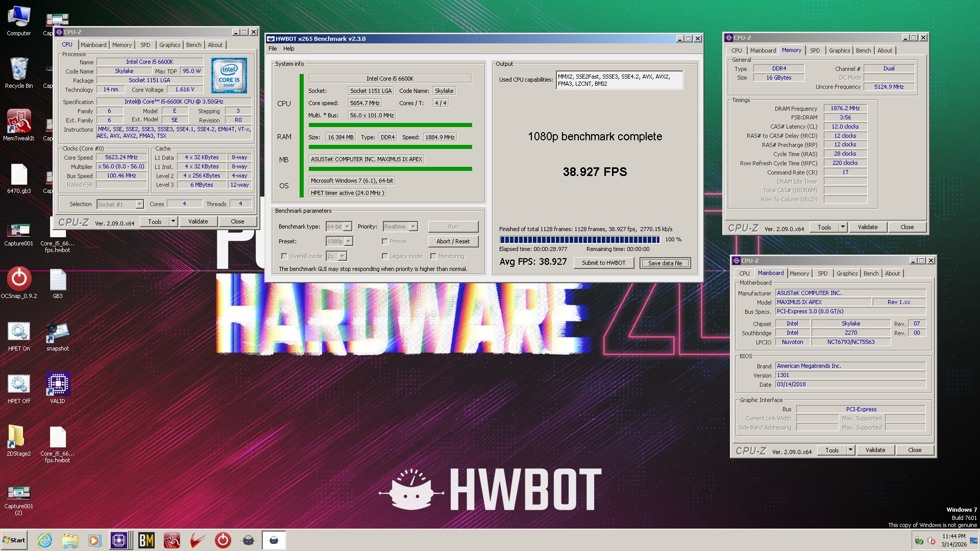Expand Tools dropdown arrow in Memory CPU-Z window

click(x=843, y=227)
